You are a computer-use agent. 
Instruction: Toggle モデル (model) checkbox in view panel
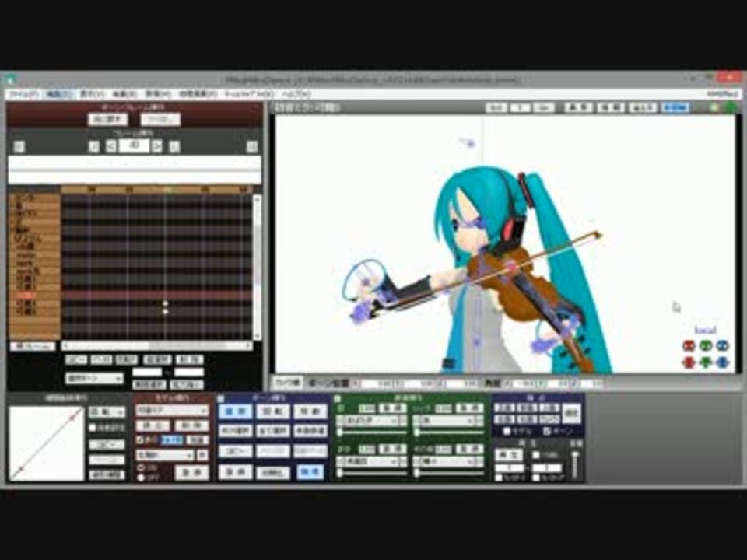click(507, 431)
